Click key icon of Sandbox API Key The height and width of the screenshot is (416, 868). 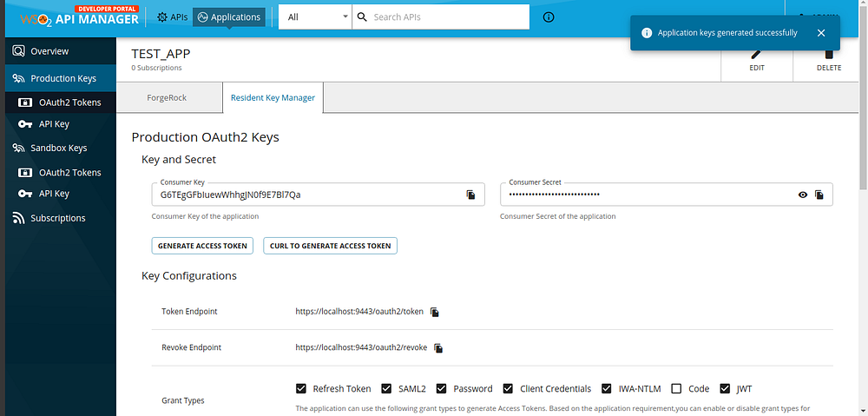coord(25,194)
